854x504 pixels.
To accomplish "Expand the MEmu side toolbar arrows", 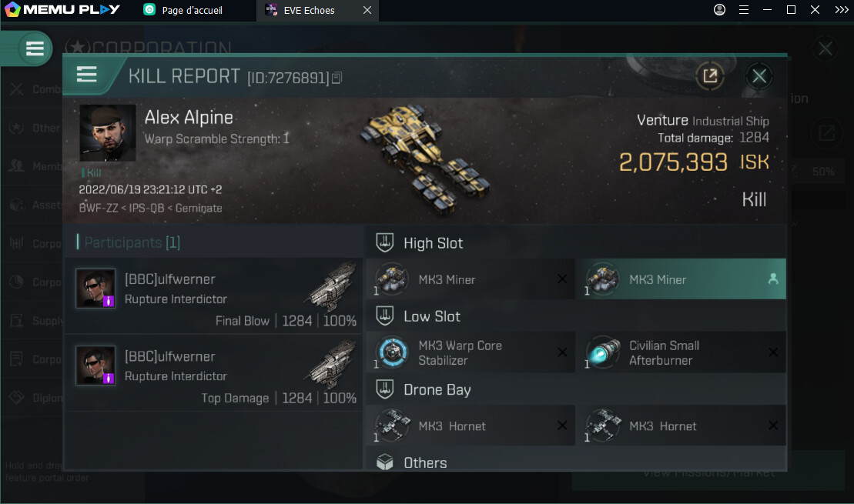I will (x=841, y=10).
